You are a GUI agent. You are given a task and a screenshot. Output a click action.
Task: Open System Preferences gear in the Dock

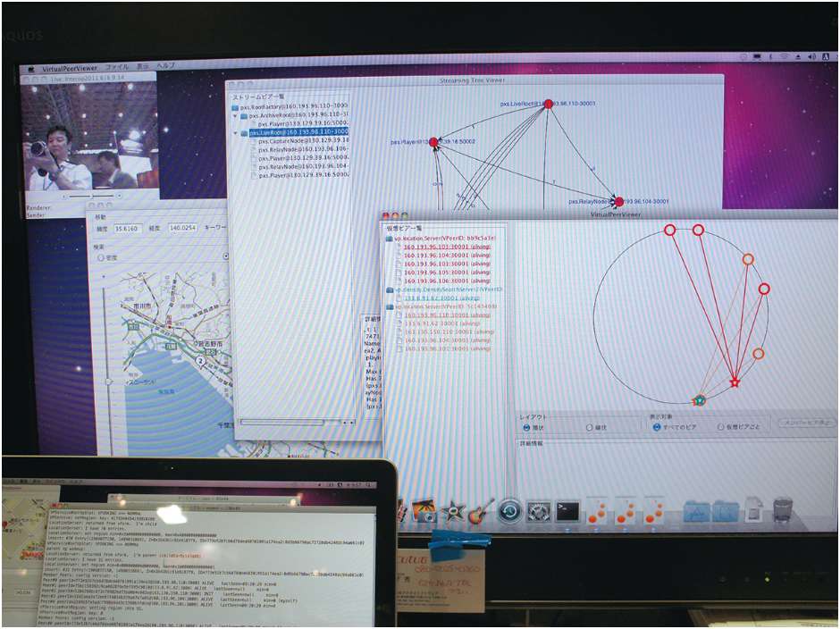point(538,512)
